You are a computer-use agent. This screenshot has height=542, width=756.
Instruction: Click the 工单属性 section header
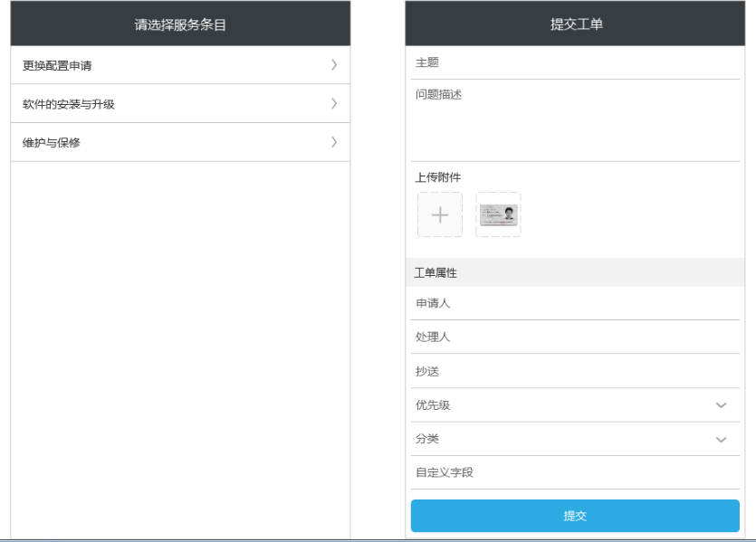[575, 272]
